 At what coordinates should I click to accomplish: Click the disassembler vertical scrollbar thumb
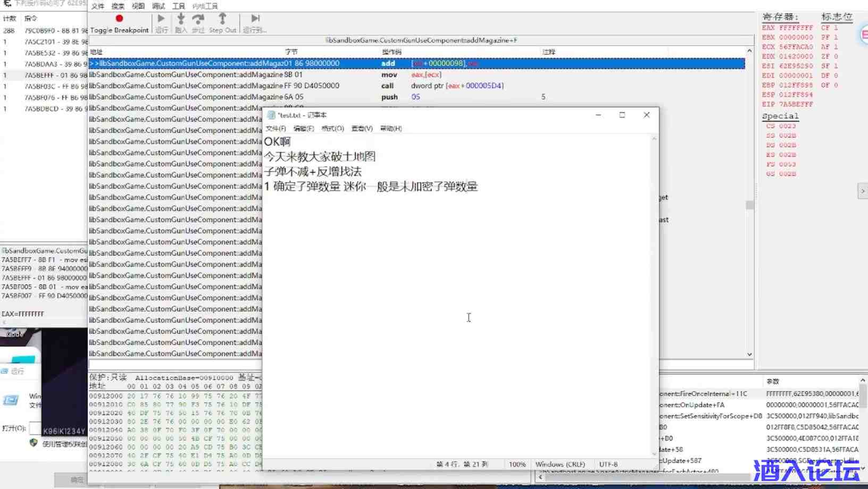749,205
